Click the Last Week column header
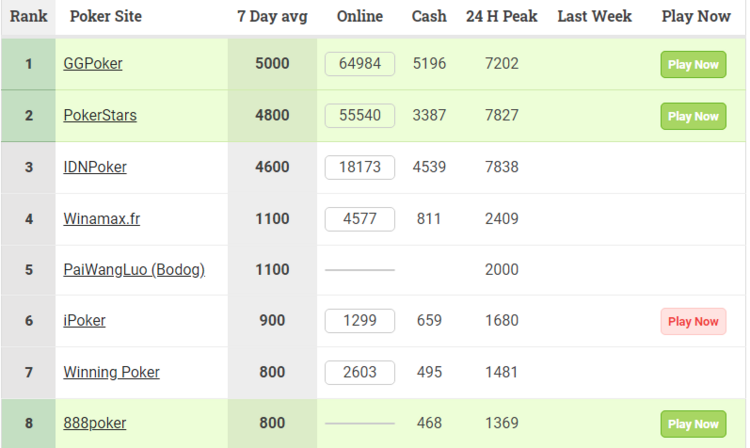This screenshot has height=448, width=750. pos(595,17)
